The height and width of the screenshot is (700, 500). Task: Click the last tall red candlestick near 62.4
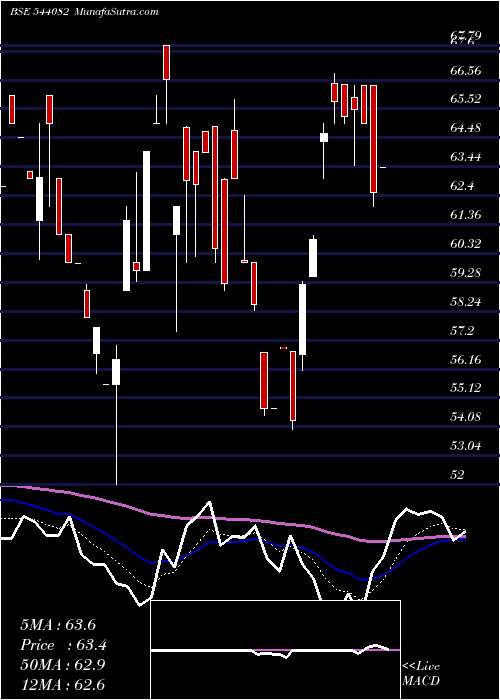coord(374,139)
